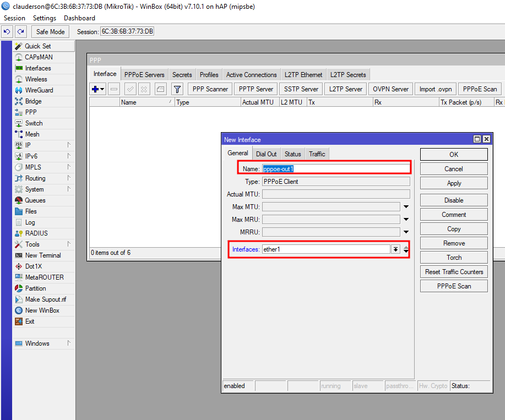
Task: Click the Filter funnel icon in PPP toolbar
Action: coord(177,89)
